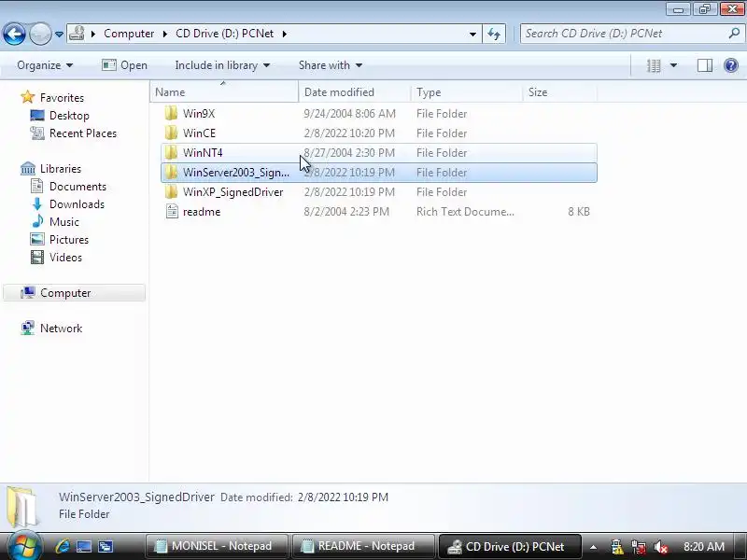This screenshot has height=560, width=747.
Task: Sort by the Type column header
Action: tap(466, 91)
